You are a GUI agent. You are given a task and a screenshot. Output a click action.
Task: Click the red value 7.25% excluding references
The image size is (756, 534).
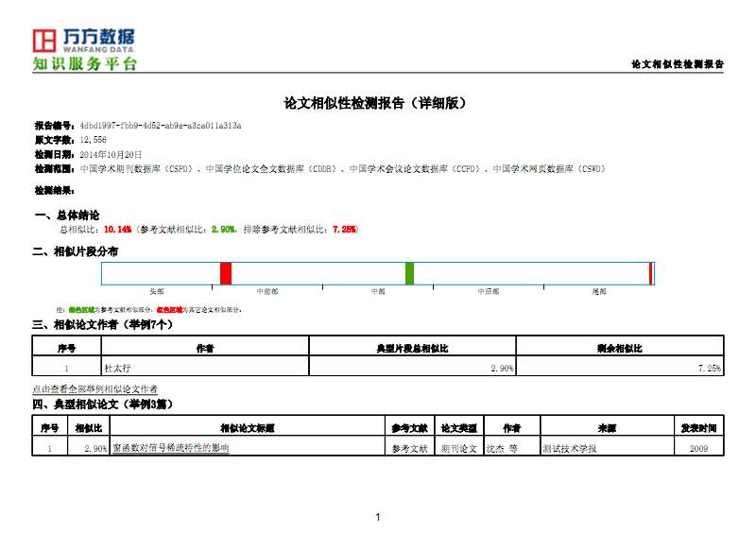[x=344, y=229]
